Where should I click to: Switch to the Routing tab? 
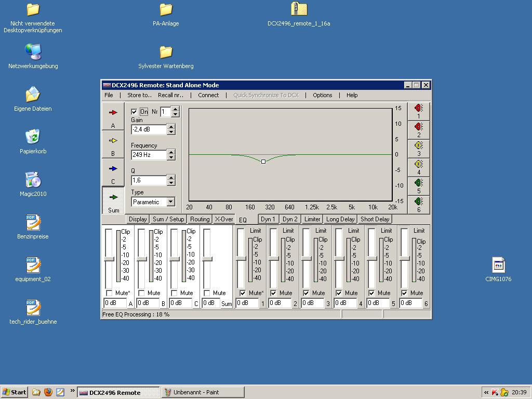[x=200, y=219]
